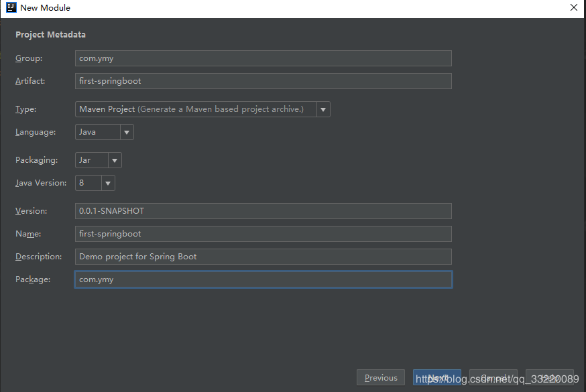Viewport: 586px width, 392px height.
Task: Click the Packaging dropdown arrow icon
Action: pos(115,161)
